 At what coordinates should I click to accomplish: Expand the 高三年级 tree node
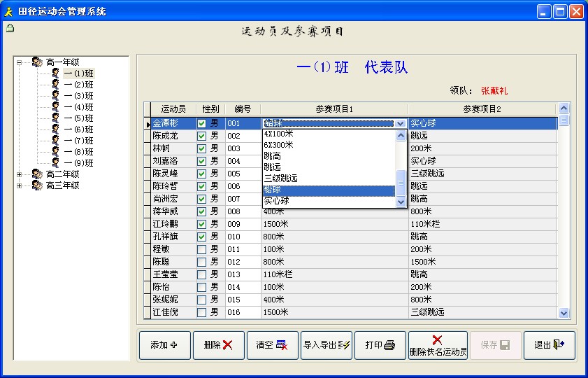pos(20,185)
